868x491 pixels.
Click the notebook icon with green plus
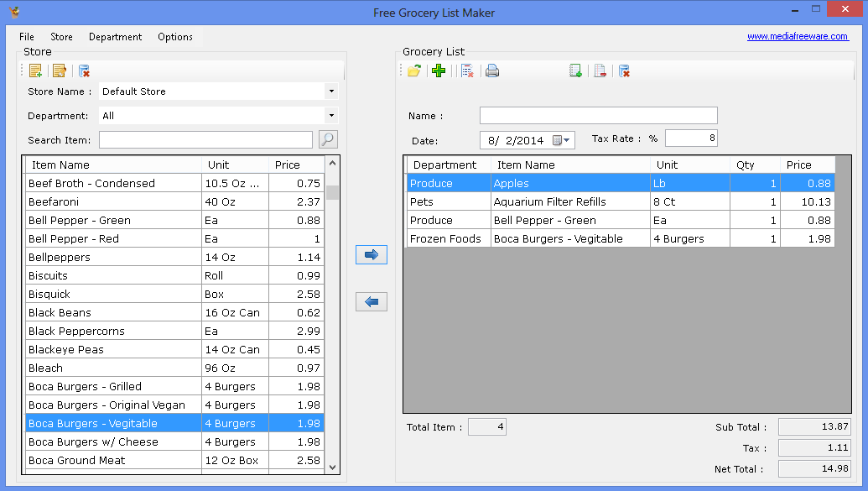575,71
